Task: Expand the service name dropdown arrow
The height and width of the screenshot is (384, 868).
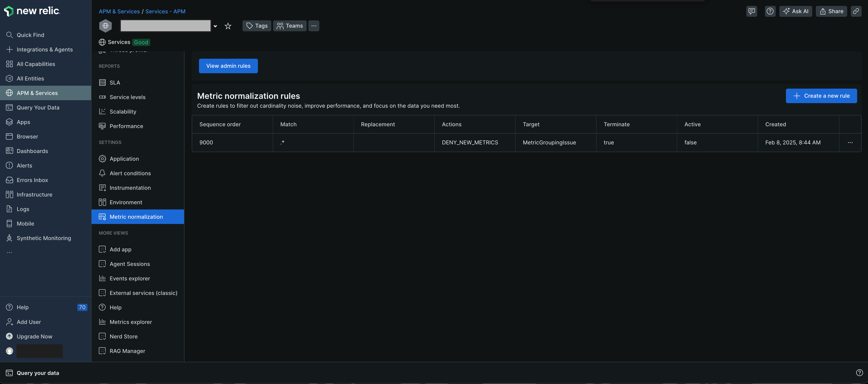Action: click(215, 26)
